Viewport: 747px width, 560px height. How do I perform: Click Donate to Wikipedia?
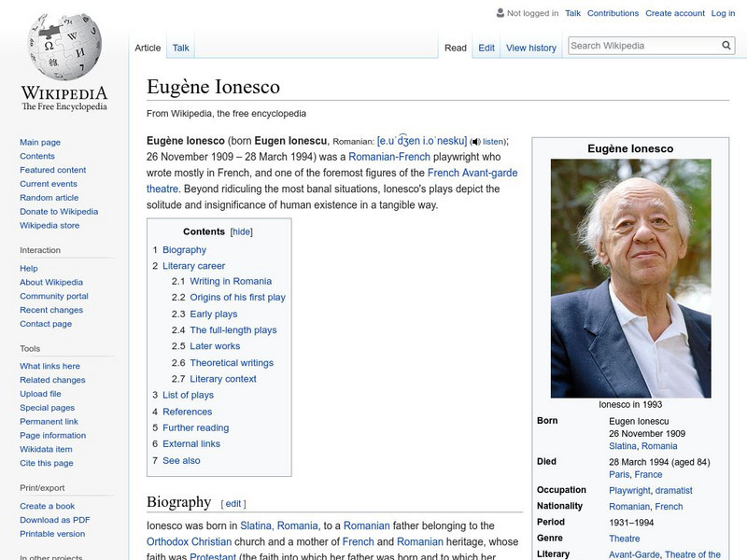tap(59, 211)
